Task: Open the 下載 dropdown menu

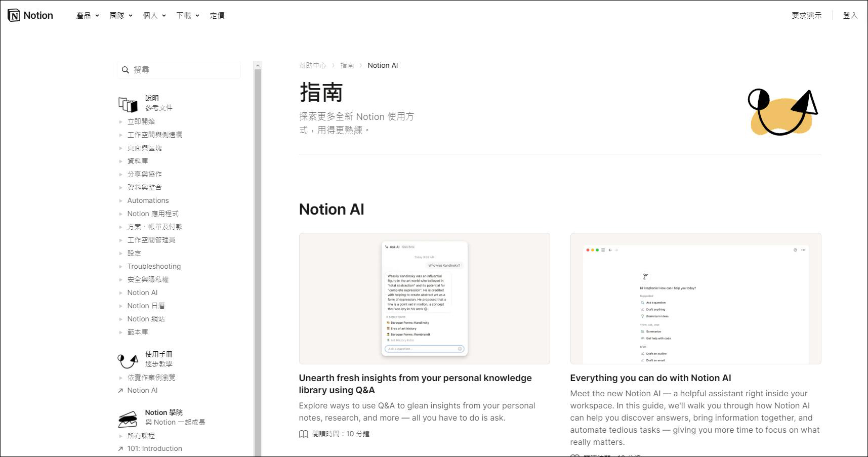Action: (x=188, y=16)
